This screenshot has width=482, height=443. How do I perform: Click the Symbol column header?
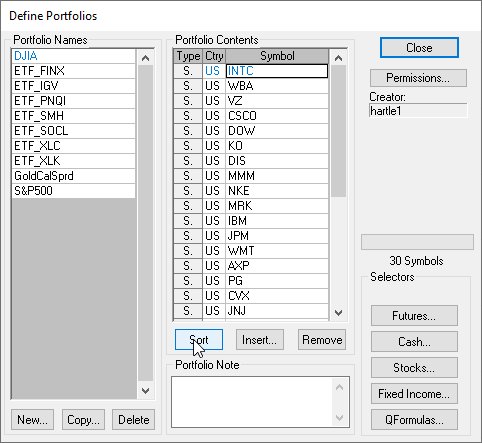[x=277, y=56]
